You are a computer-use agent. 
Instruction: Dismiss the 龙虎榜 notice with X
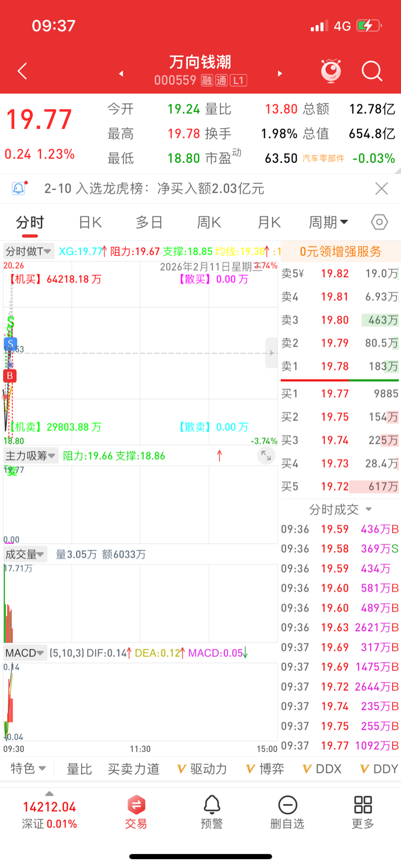382,188
